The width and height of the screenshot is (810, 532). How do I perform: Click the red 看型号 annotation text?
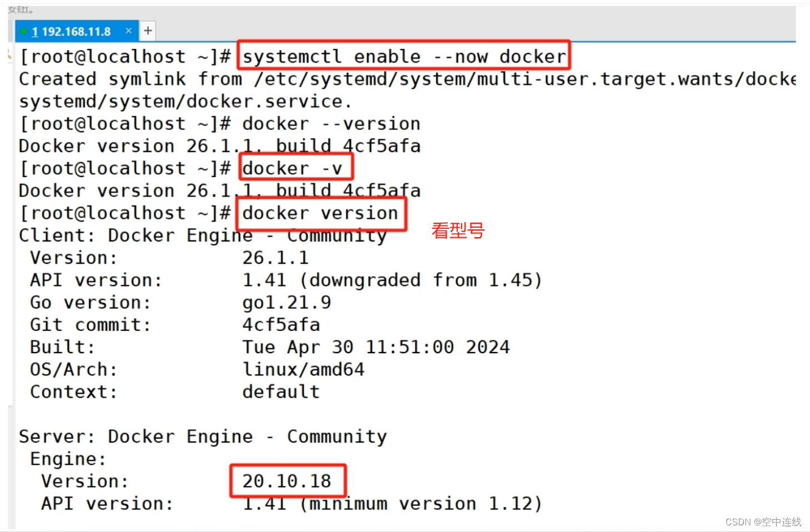click(x=457, y=230)
